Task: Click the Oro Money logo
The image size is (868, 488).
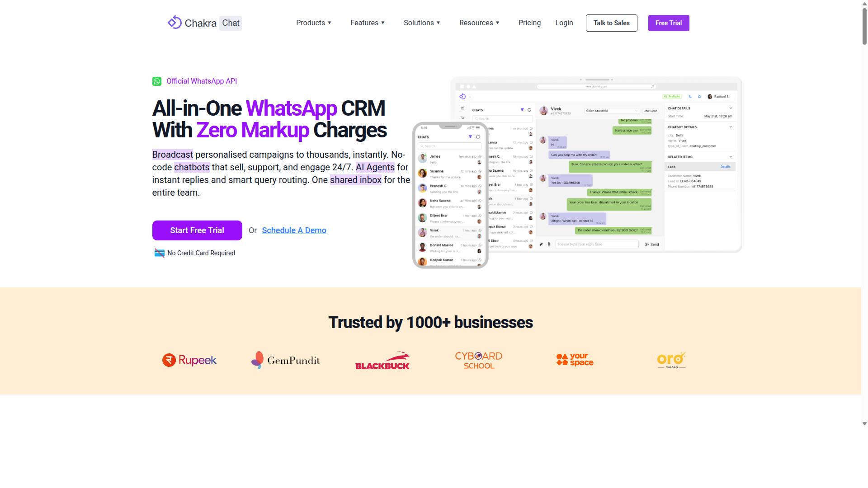Action: (671, 360)
